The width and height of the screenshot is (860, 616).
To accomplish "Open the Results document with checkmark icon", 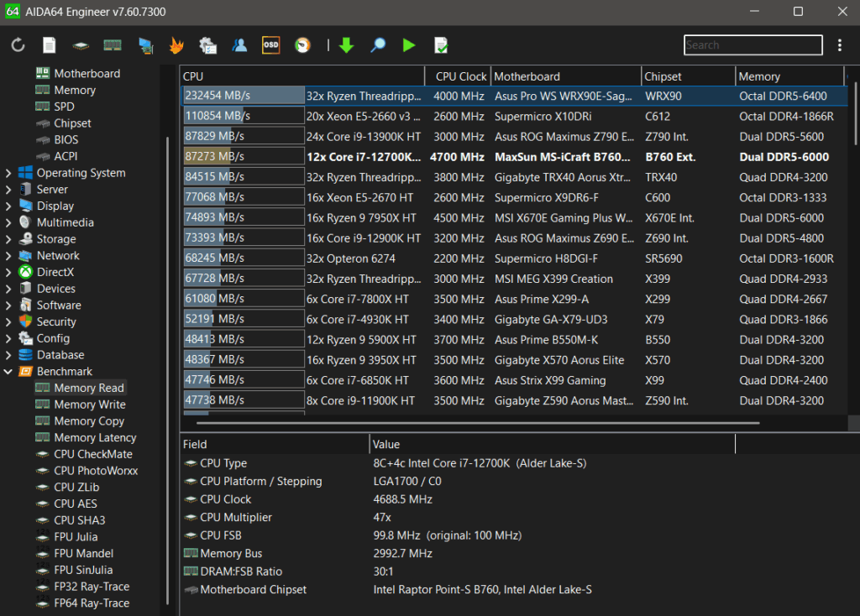I will point(441,45).
